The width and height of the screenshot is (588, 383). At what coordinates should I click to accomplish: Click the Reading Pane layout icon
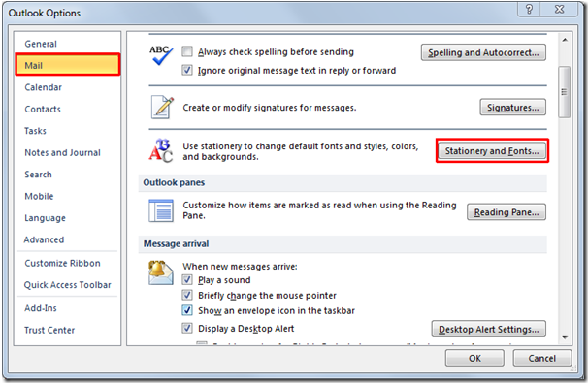click(x=161, y=210)
